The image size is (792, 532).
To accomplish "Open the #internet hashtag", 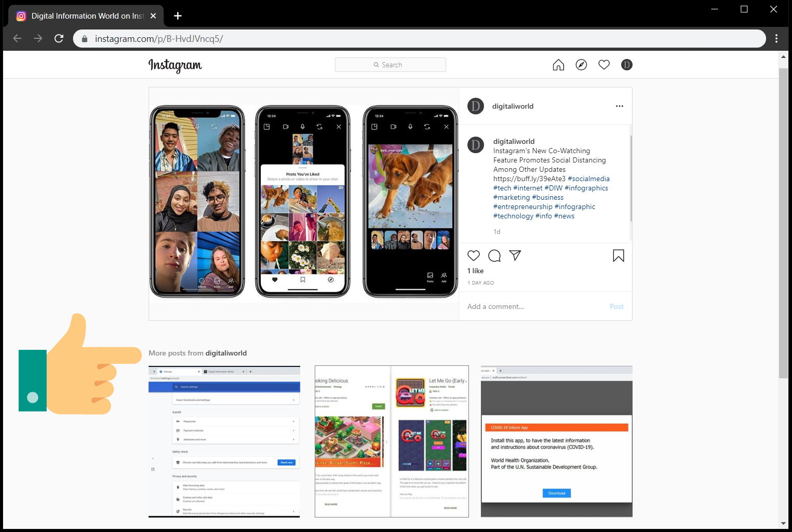I will point(528,188).
